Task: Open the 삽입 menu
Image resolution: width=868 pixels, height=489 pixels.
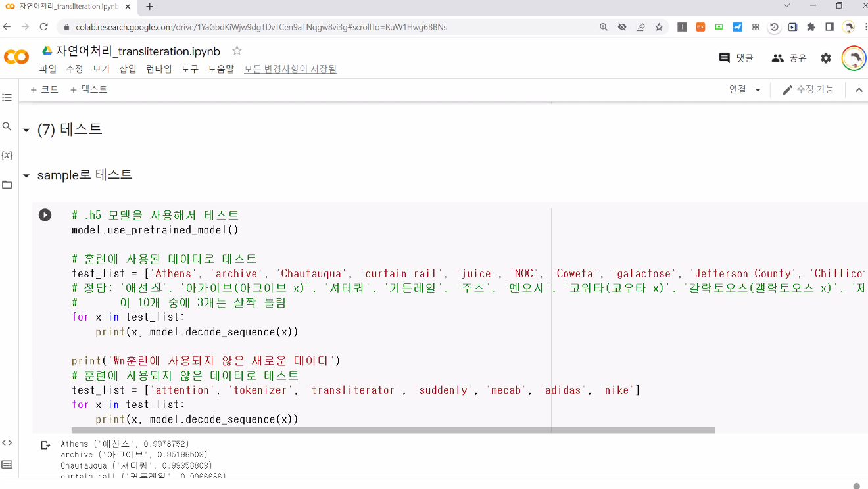Action: (x=128, y=68)
